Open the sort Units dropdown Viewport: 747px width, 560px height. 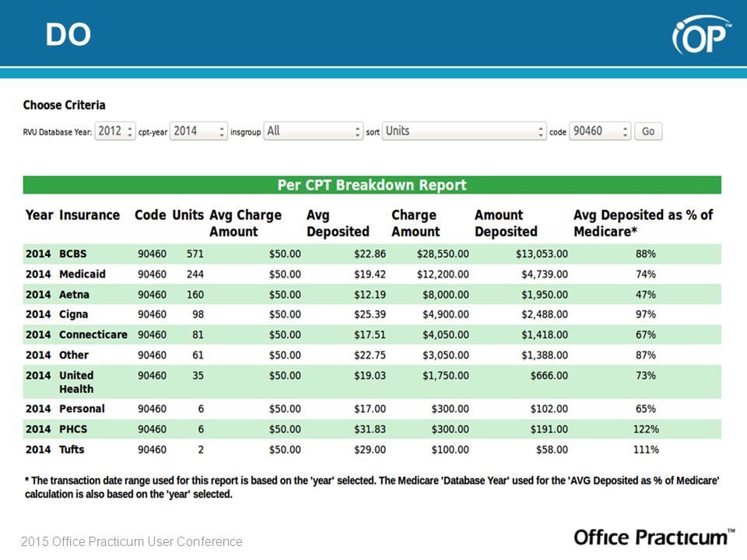click(x=464, y=131)
